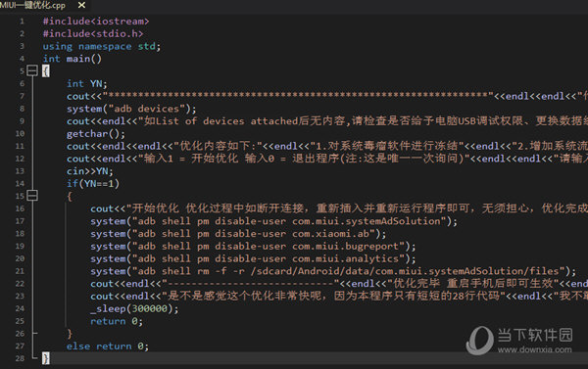Click the 'using namespace std;' line
Viewport: 588px width, 369px height.
pos(102,46)
